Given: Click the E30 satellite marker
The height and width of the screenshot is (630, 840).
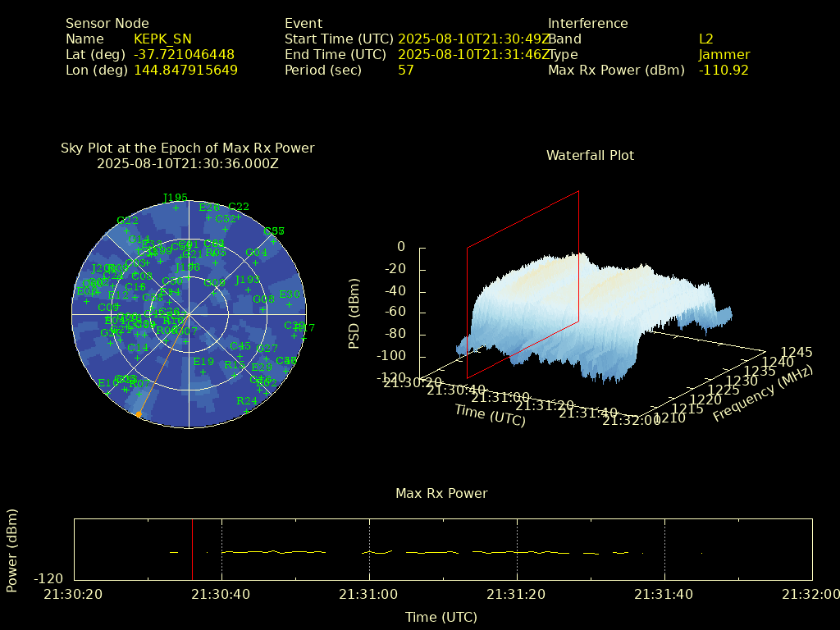Looking at the screenshot, I should [x=290, y=304].
